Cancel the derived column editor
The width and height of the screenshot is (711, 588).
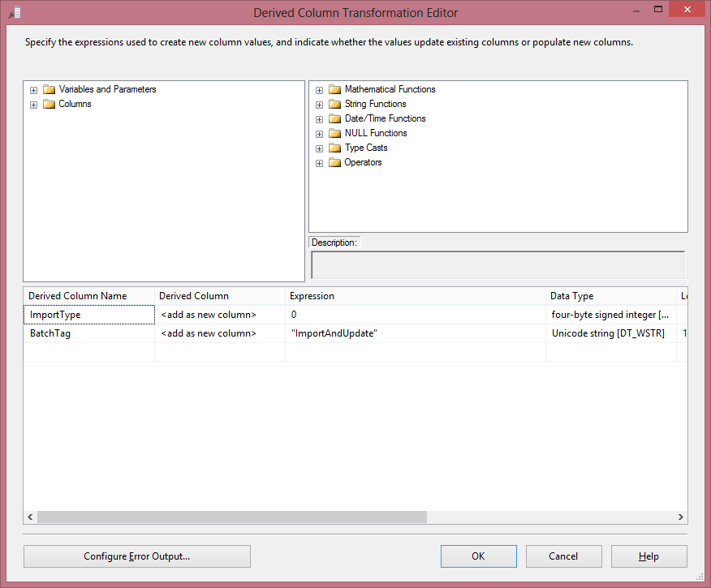point(563,556)
